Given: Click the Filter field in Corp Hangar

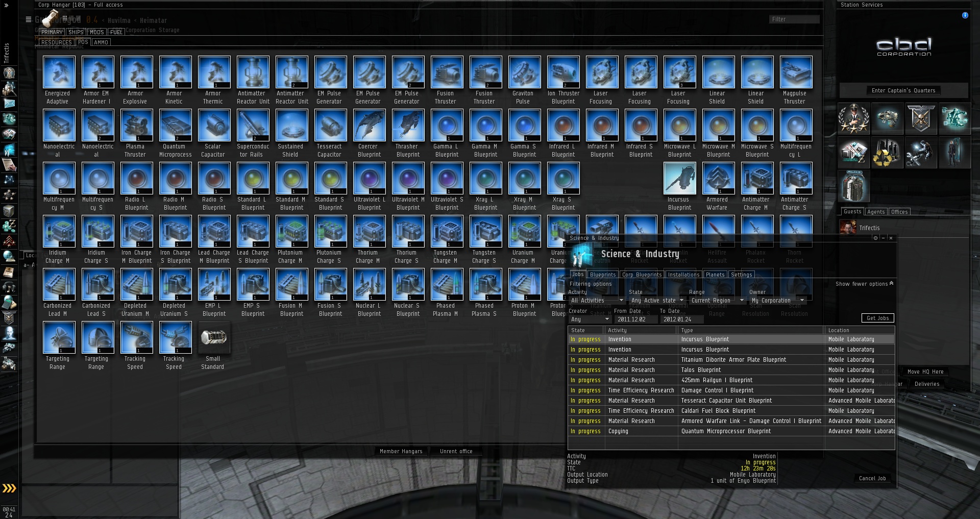Looking at the screenshot, I should coord(794,19).
